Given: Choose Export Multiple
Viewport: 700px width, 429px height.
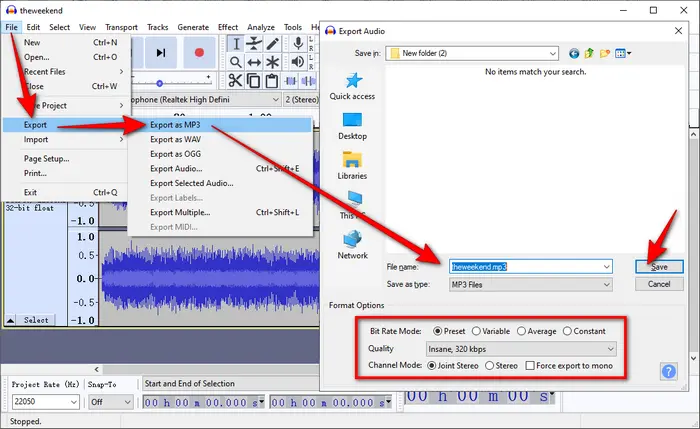Looking at the screenshot, I should pos(220,212).
